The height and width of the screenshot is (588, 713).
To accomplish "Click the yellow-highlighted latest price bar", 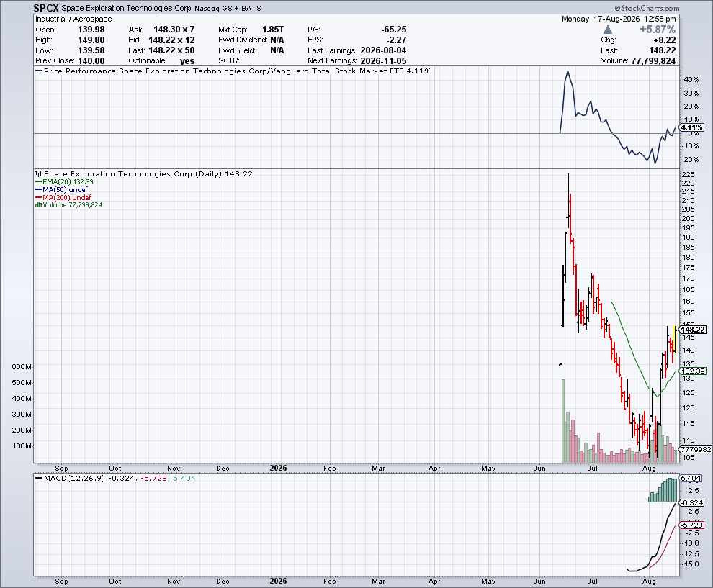I will 676,339.
